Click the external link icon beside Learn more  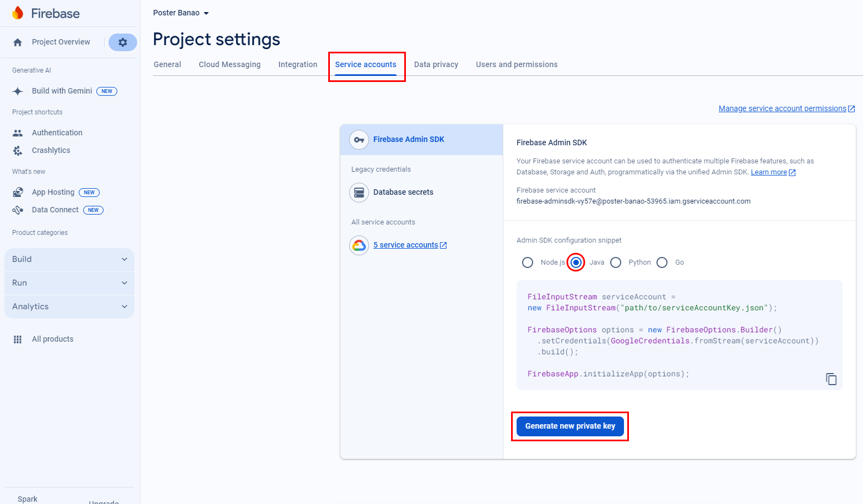click(x=792, y=173)
